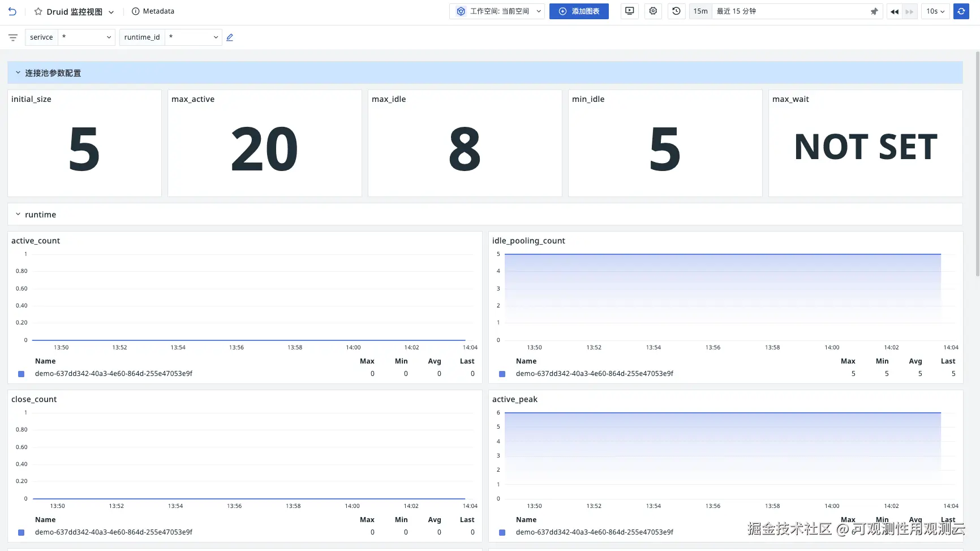The height and width of the screenshot is (551, 980).
Task: Toggle close_count legend series swatch
Action: [x=21, y=532]
